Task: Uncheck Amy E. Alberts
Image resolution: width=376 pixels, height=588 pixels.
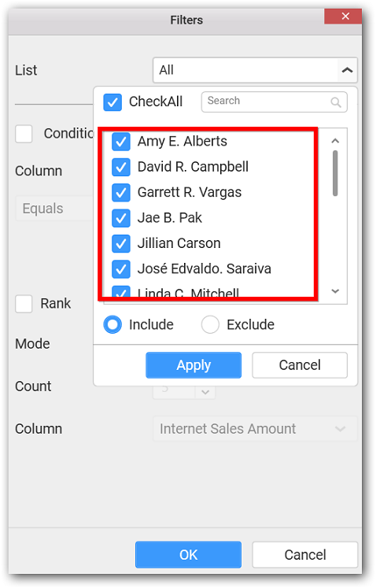Action: [121, 142]
